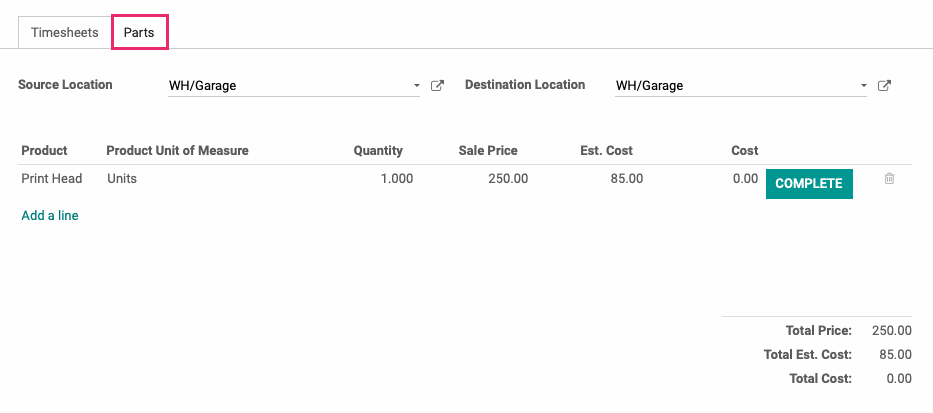933x413 pixels.
Task: Select the Print Head product cell
Action: tap(52, 179)
